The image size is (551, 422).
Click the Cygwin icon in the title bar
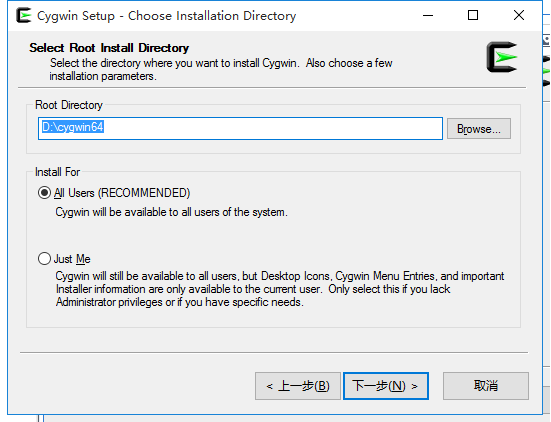click(x=24, y=15)
